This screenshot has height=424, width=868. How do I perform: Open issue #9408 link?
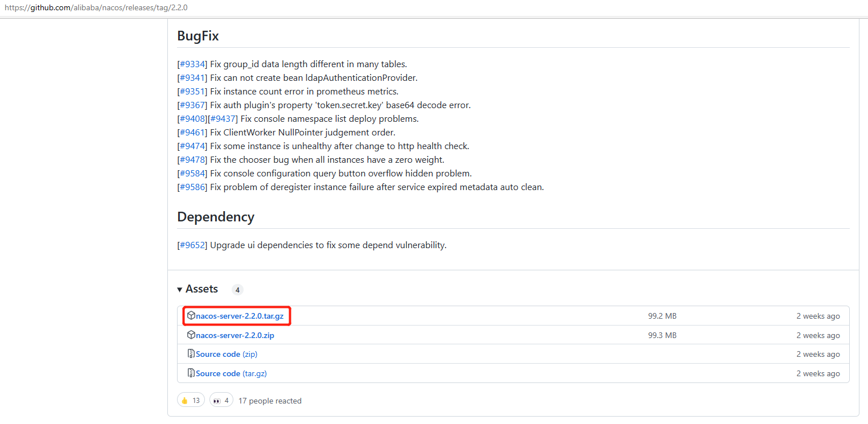coord(192,118)
